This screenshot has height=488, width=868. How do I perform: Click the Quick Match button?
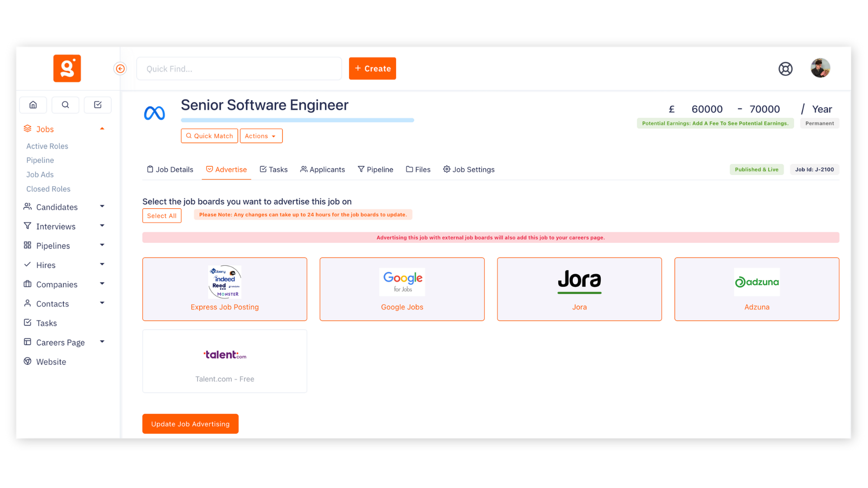pyautogui.click(x=209, y=136)
